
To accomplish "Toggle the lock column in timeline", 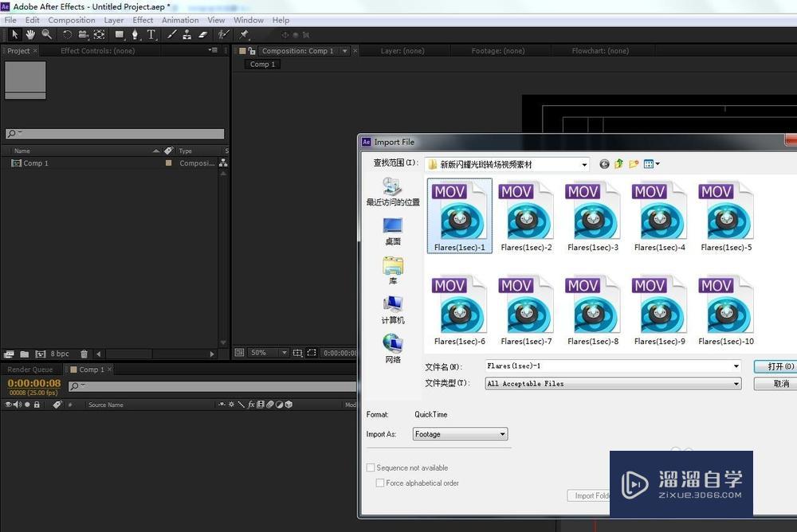I will 37,405.
